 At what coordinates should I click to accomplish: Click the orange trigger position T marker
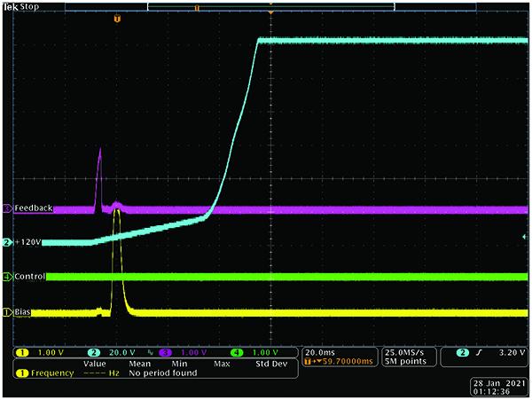point(115,18)
